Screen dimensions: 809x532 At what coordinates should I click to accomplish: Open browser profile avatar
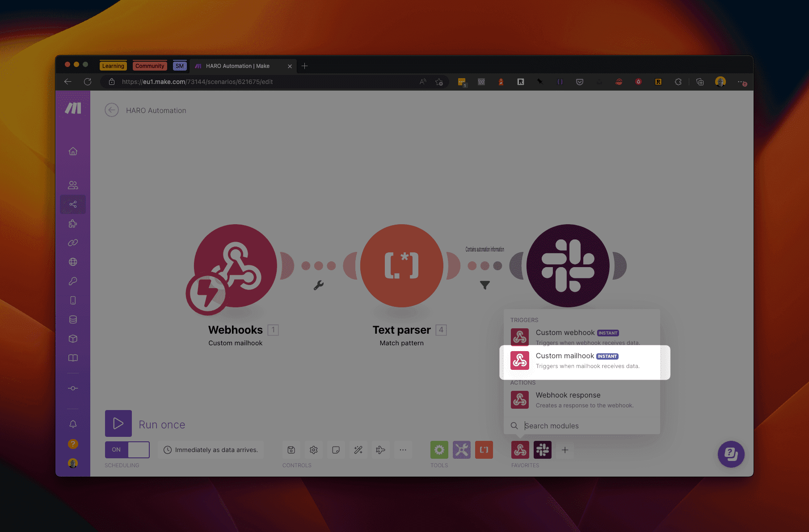click(720, 82)
